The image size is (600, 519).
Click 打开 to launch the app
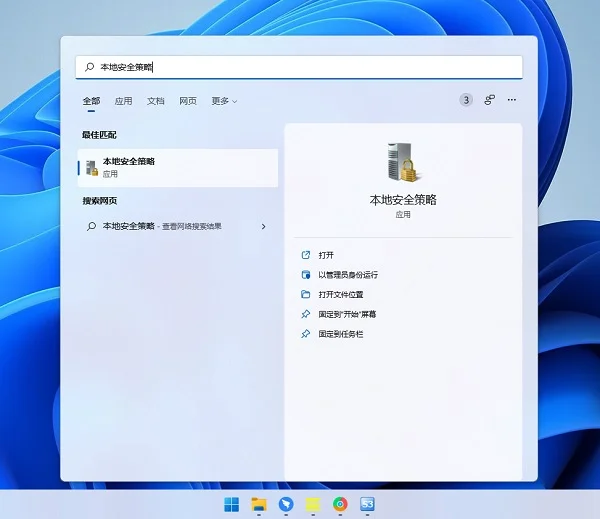[326, 255]
